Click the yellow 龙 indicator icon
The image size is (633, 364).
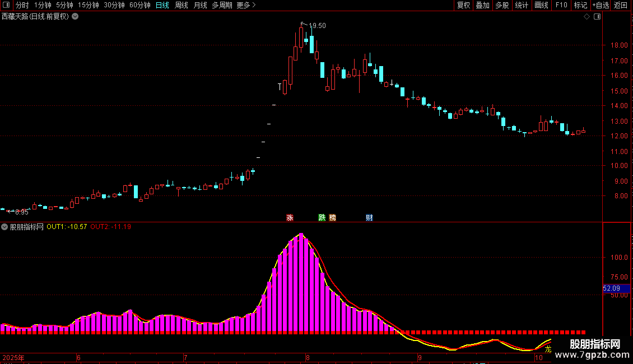click(548, 349)
